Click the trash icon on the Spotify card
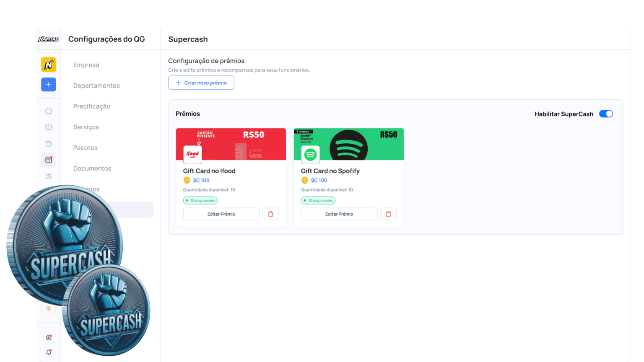Image resolution: width=644 pixels, height=362 pixels. point(388,214)
